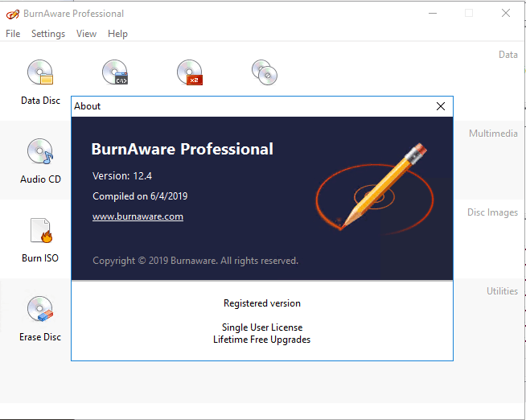The width and height of the screenshot is (526, 420).
Task: Launch the Copy Disc icon with two discs
Action: [x=264, y=73]
